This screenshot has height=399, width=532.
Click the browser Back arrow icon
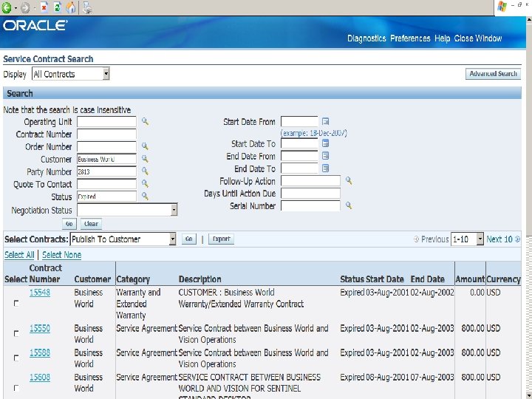(7, 7)
